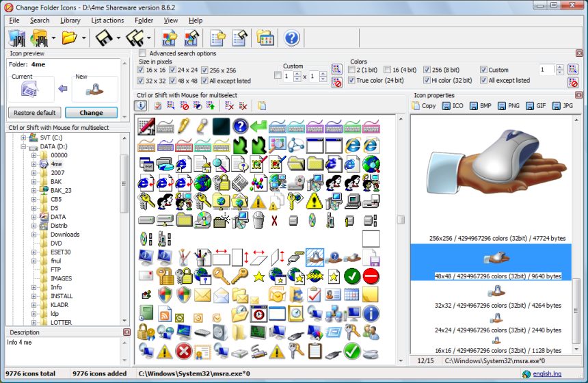Image resolution: width=588 pixels, height=383 pixels.
Task: Toggle Advanced search options checkbox
Action: click(x=142, y=53)
